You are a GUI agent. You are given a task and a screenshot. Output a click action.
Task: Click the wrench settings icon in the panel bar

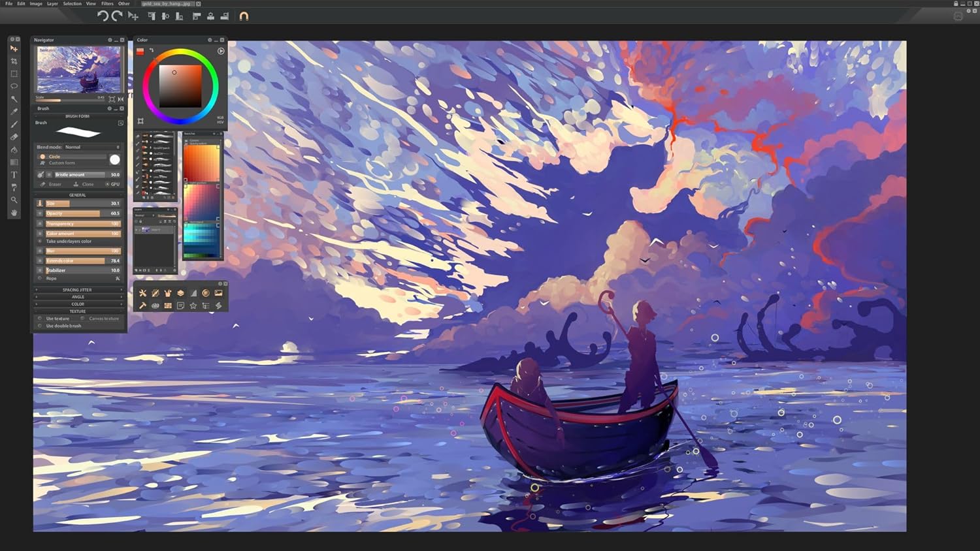(143, 293)
